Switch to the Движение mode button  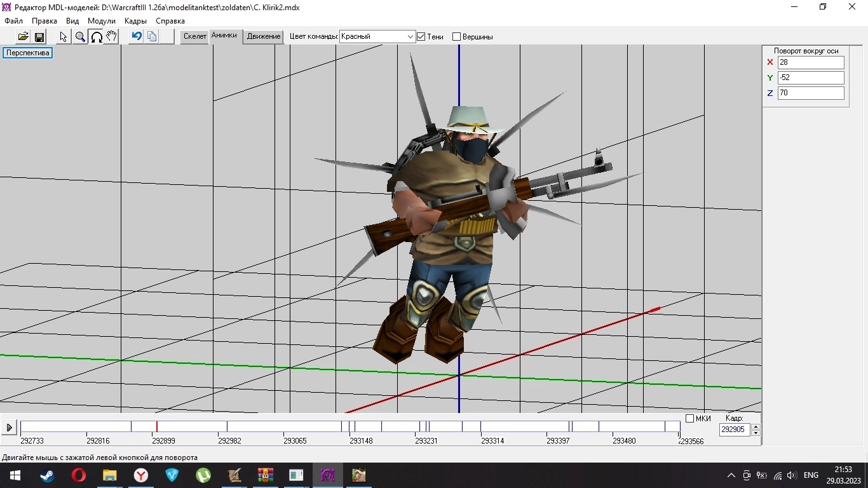(x=264, y=36)
